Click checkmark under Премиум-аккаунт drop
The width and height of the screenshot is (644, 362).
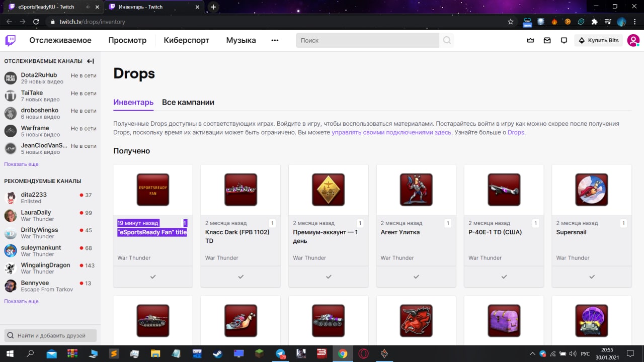[329, 277]
